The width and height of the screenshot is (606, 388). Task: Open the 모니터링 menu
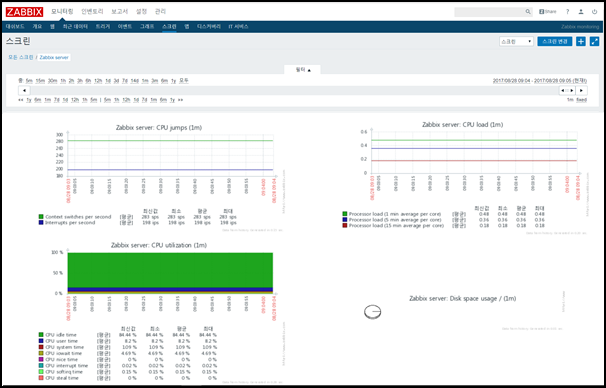click(62, 12)
